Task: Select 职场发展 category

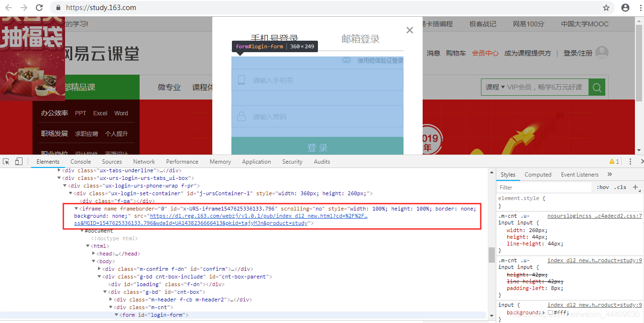Action: click(x=54, y=134)
